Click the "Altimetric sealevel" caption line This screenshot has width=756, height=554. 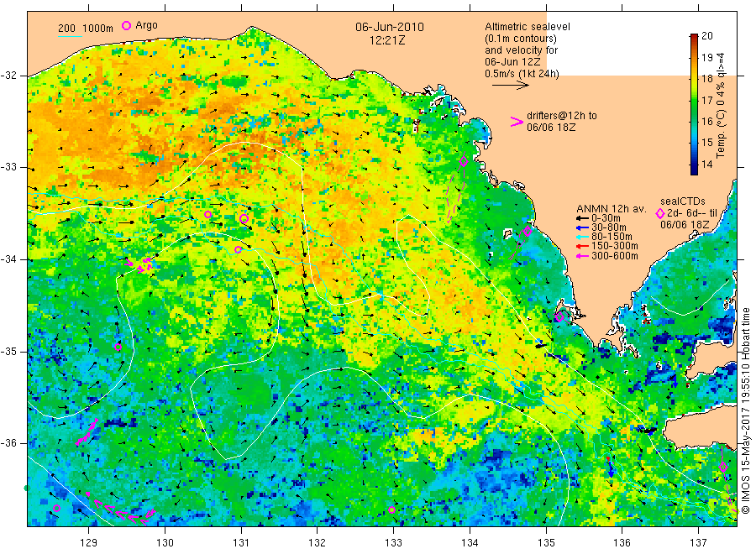coord(528,27)
